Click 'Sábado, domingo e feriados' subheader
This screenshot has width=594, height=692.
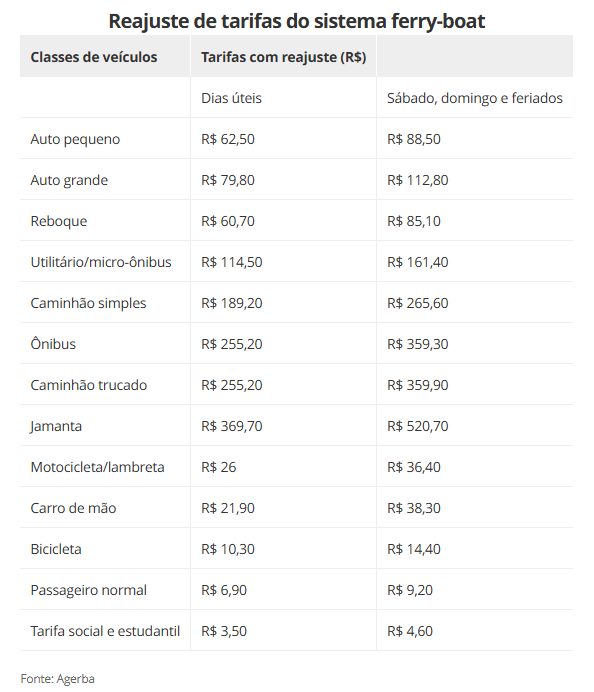(474, 98)
